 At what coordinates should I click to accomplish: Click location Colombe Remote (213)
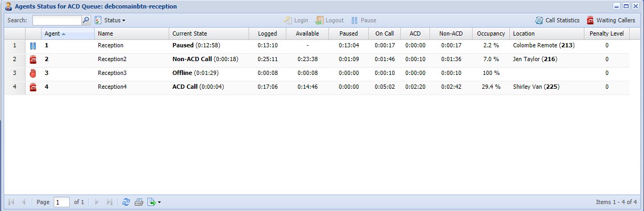tap(544, 46)
